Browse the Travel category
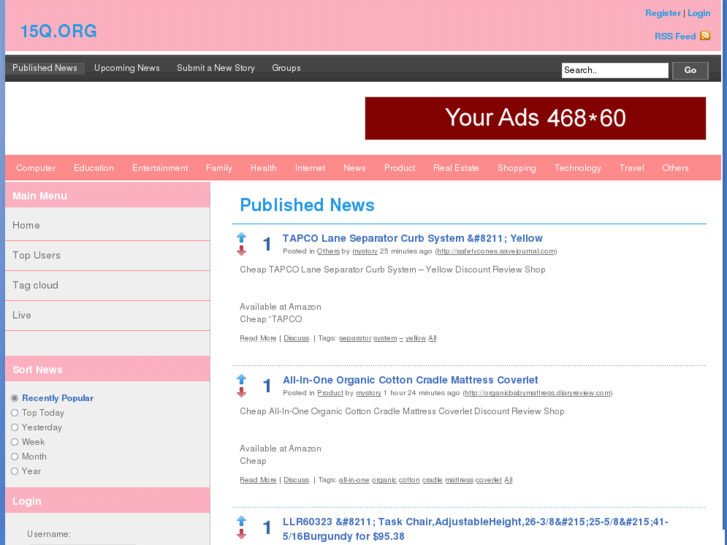The width and height of the screenshot is (727, 545). click(x=632, y=168)
